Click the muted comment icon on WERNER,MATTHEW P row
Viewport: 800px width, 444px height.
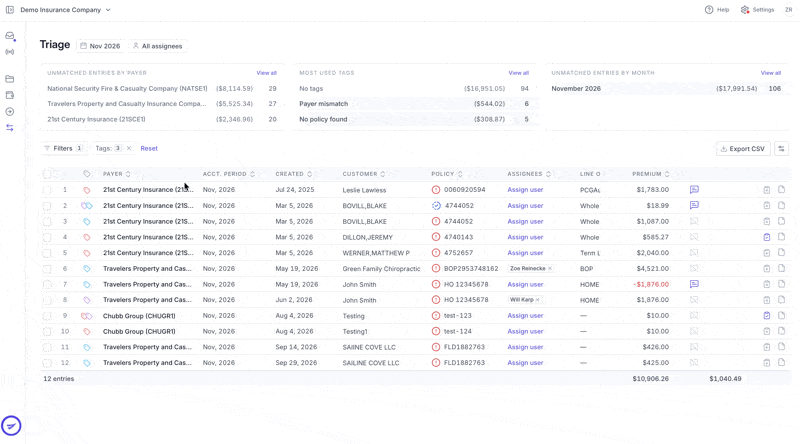(x=694, y=253)
